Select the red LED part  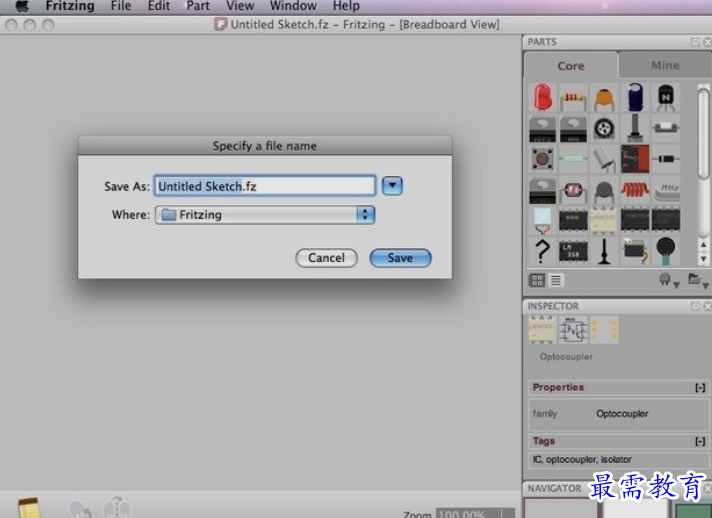(x=542, y=97)
